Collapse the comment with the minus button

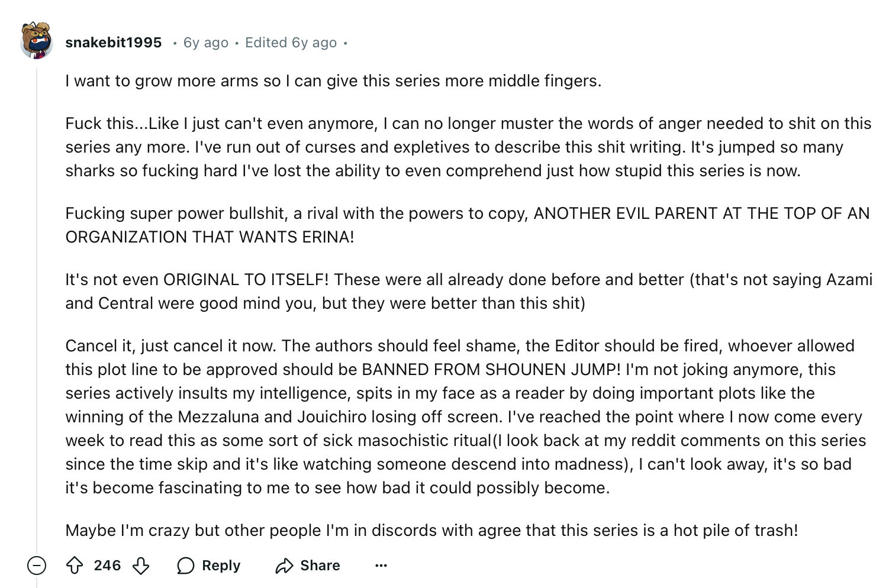click(x=37, y=566)
